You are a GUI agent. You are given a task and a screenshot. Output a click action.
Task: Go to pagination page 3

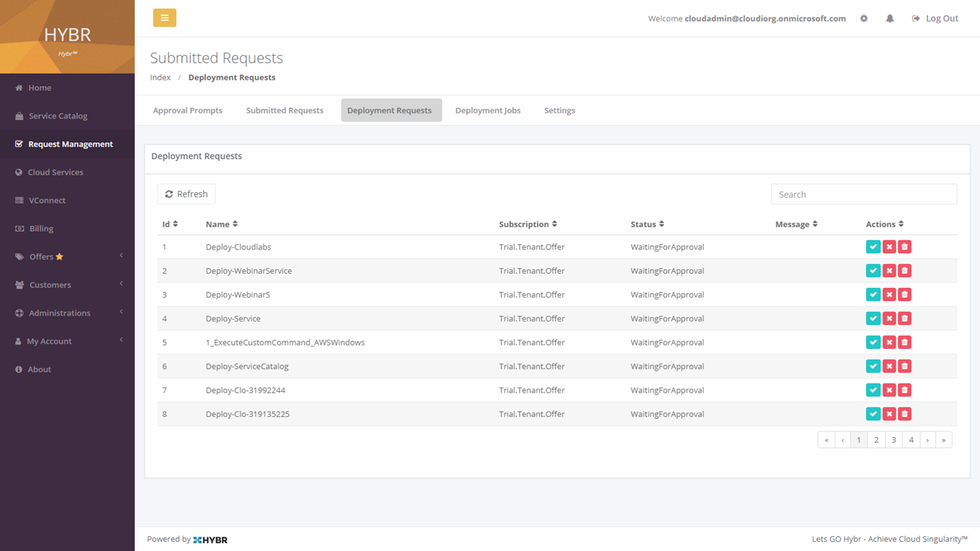pos(893,440)
